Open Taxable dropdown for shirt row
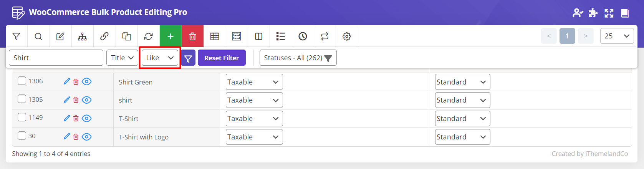Viewport: 644px width, 169px height. [x=254, y=100]
